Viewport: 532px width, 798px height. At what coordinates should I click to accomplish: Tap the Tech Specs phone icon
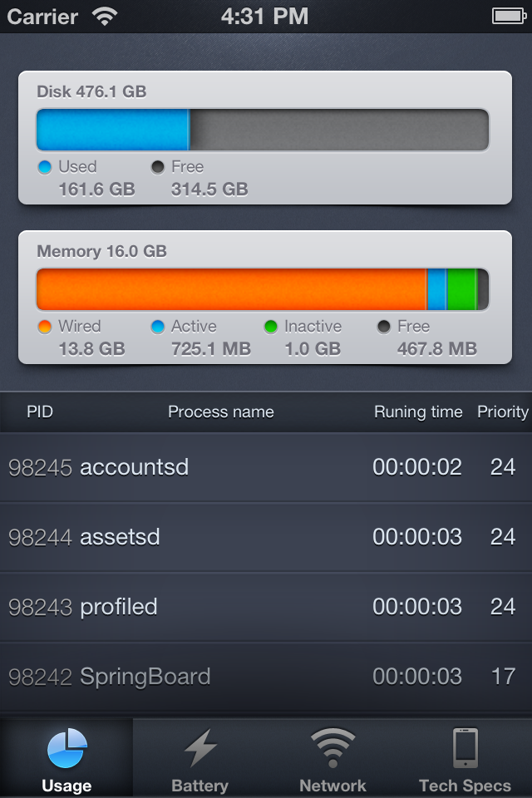465,748
